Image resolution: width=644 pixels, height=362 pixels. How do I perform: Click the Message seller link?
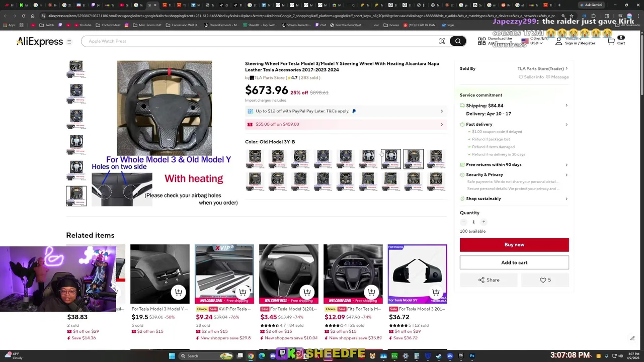click(557, 77)
